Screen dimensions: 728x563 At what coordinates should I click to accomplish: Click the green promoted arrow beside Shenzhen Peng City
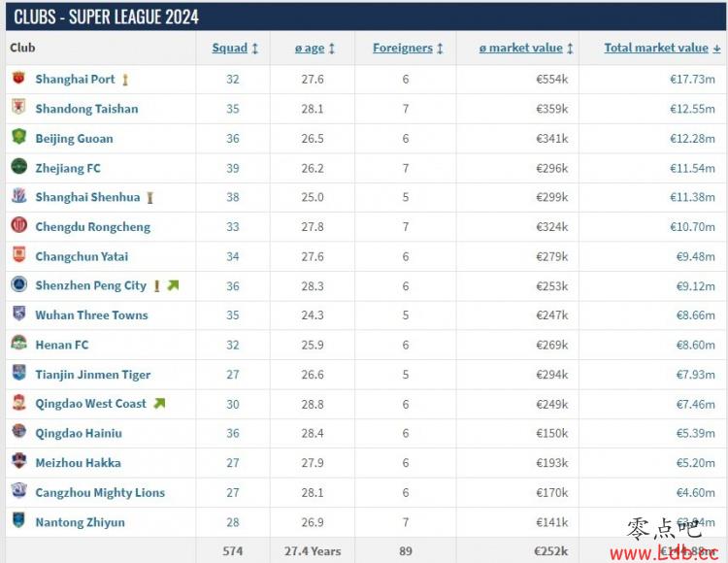click(x=173, y=285)
